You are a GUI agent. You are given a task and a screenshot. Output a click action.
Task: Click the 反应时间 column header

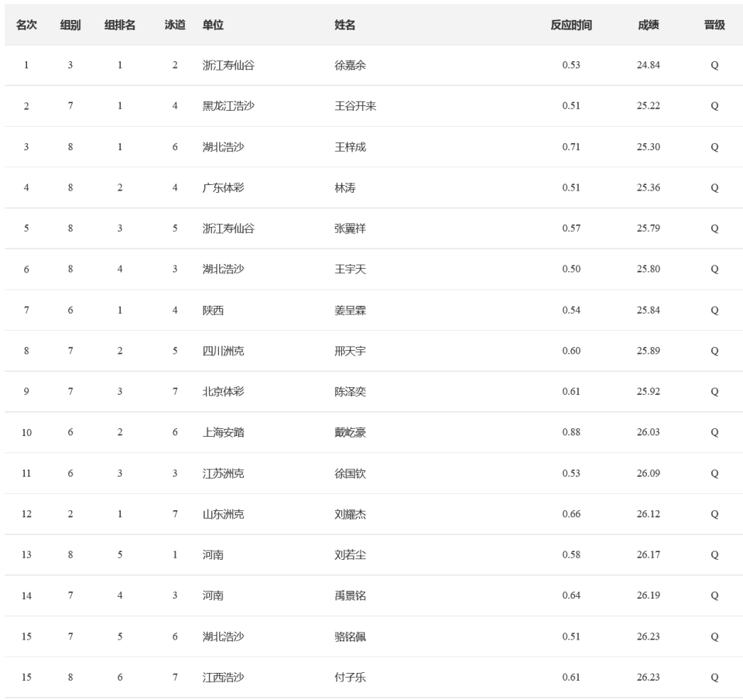[571, 25]
